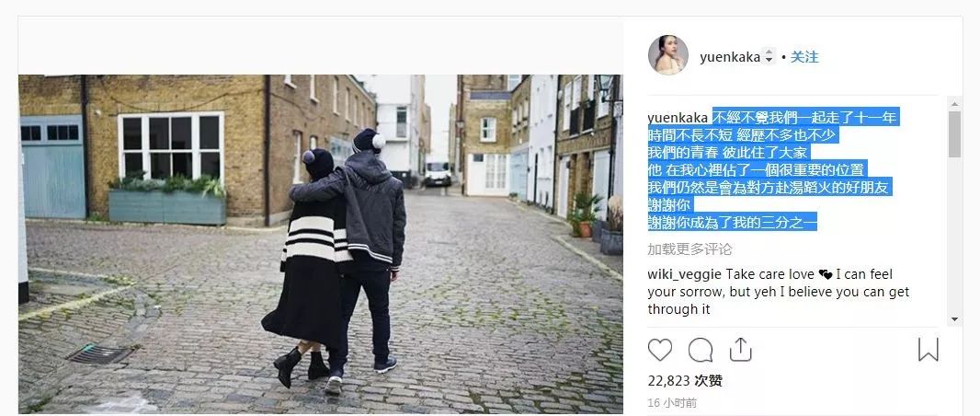Open yuenkaka username in post header
The height and width of the screenshot is (416, 980).
730,57
